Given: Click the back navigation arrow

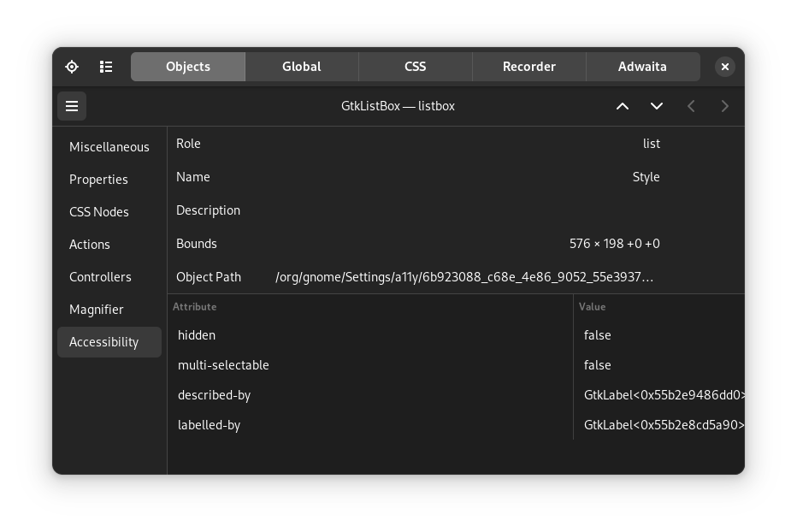Looking at the screenshot, I should [691, 106].
